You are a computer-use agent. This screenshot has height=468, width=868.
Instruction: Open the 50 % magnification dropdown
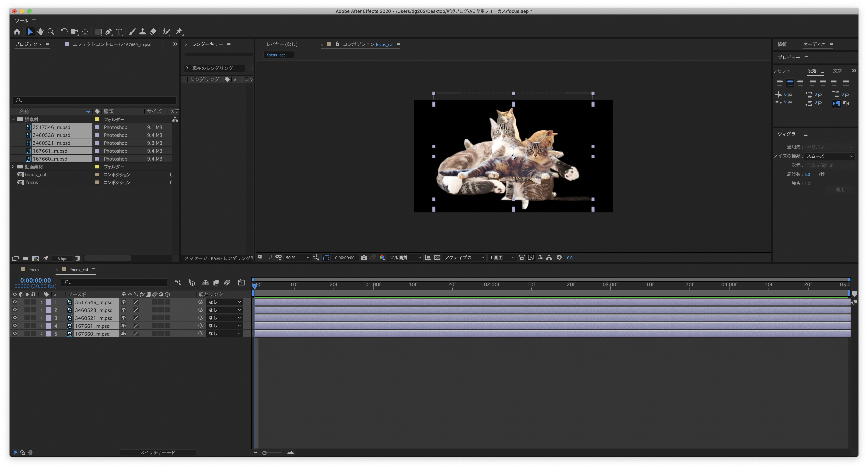[297, 258]
